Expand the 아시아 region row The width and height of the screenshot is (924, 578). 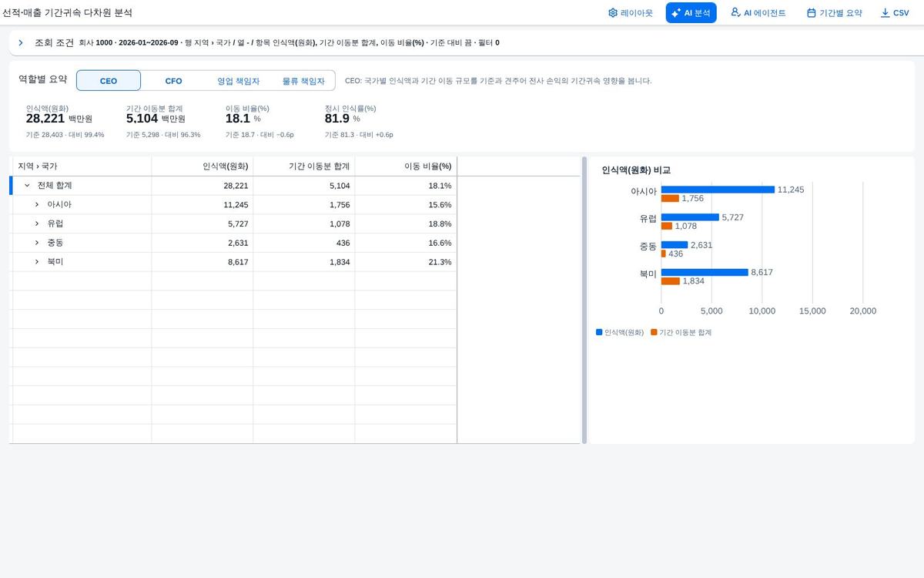pyautogui.click(x=36, y=205)
